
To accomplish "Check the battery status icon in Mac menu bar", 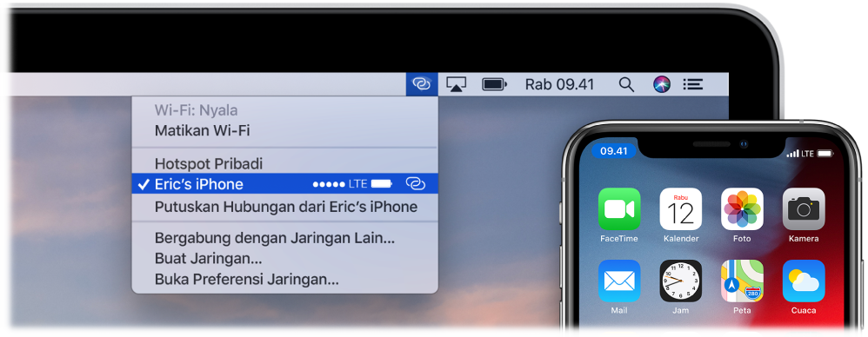I will pyautogui.click(x=494, y=84).
